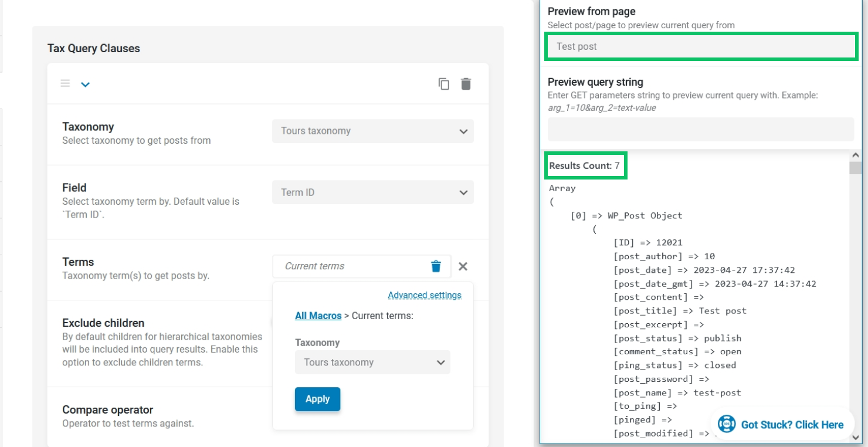Open the Field dropdown showing Term ID
The image size is (868, 447).
click(x=373, y=192)
